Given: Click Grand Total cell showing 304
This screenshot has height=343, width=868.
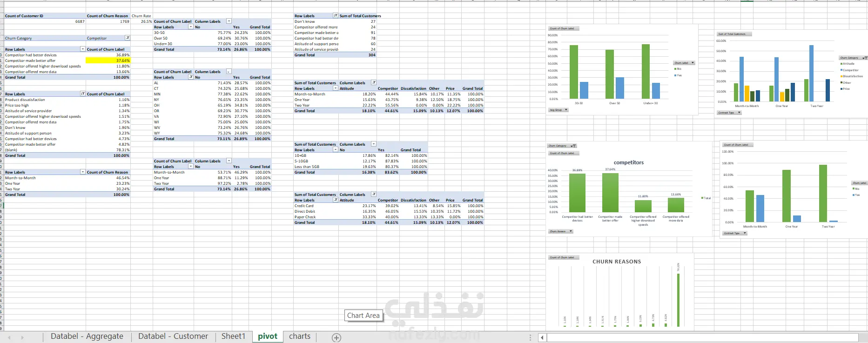Looking at the screenshot, I should coord(357,55).
